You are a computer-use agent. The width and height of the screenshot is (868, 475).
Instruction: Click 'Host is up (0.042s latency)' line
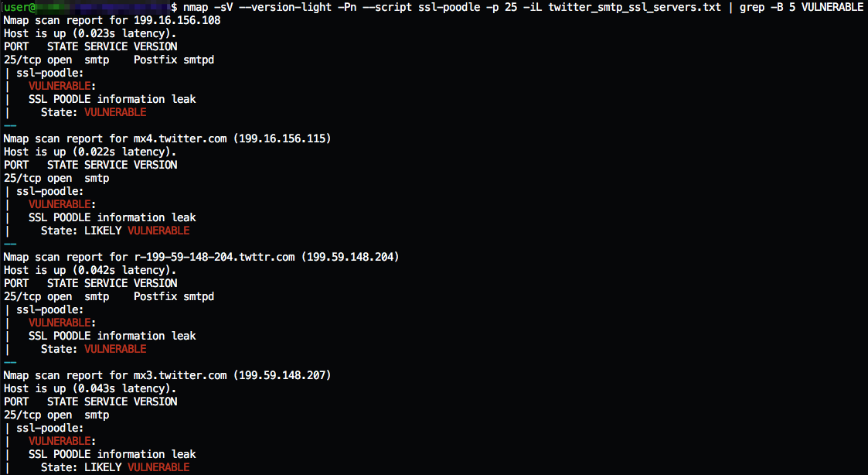pyautogui.click(x=90, y=271)
